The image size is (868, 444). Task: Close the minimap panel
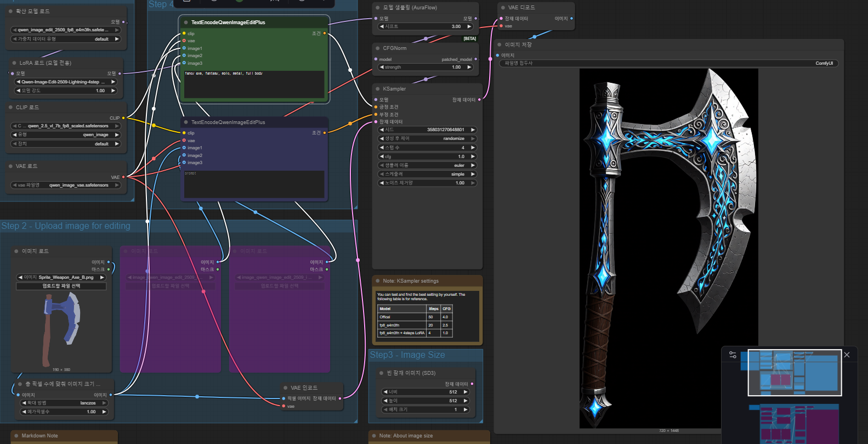[x=847, y=355]
